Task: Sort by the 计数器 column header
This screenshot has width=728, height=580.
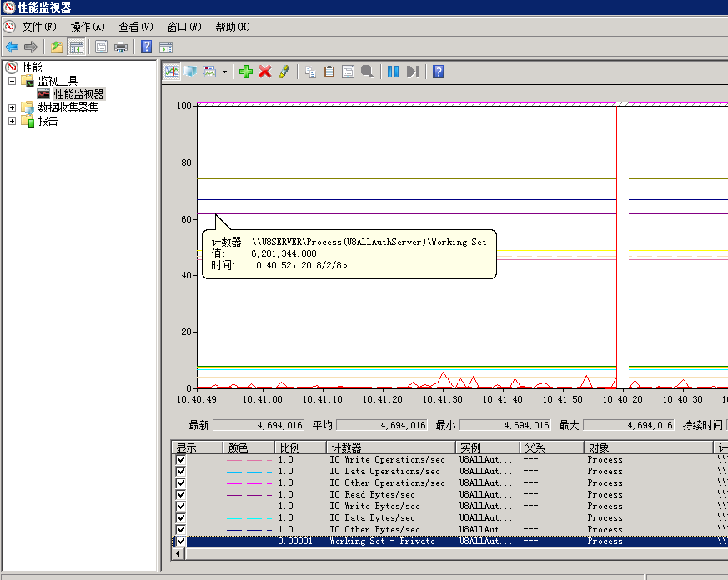Action: point(391,447)
